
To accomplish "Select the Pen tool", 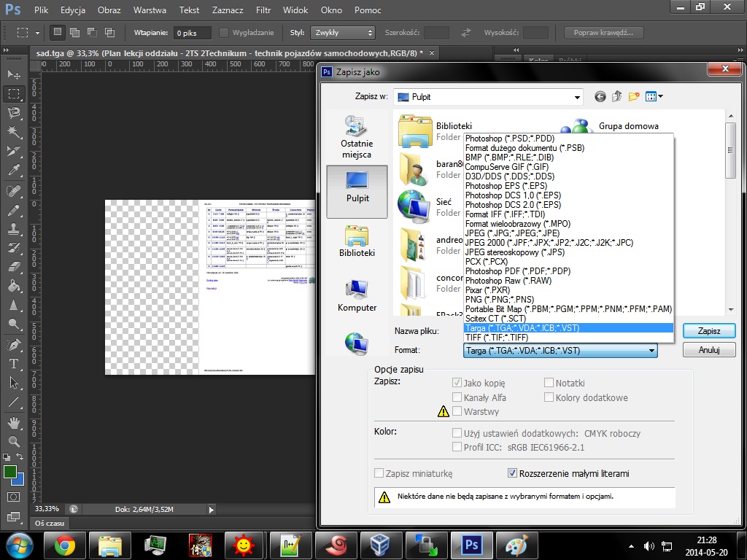I will coord(14,345).
